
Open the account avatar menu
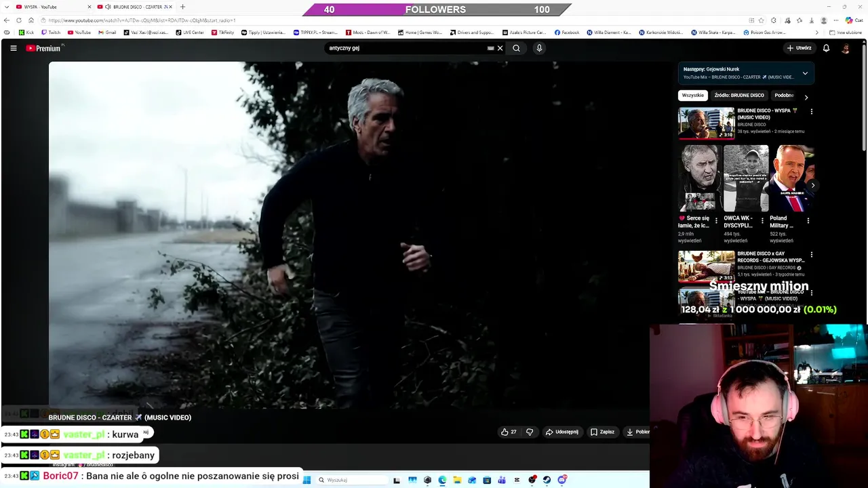pyautogui.click(x=846, y=48)
